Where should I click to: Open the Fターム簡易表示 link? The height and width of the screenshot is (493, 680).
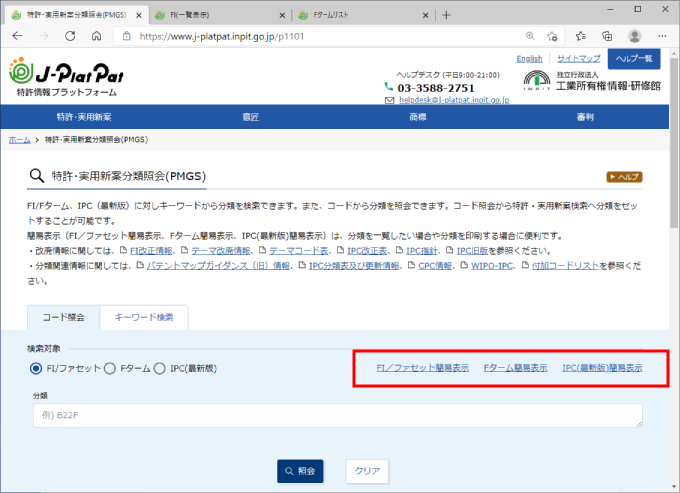tap(515, 368)
